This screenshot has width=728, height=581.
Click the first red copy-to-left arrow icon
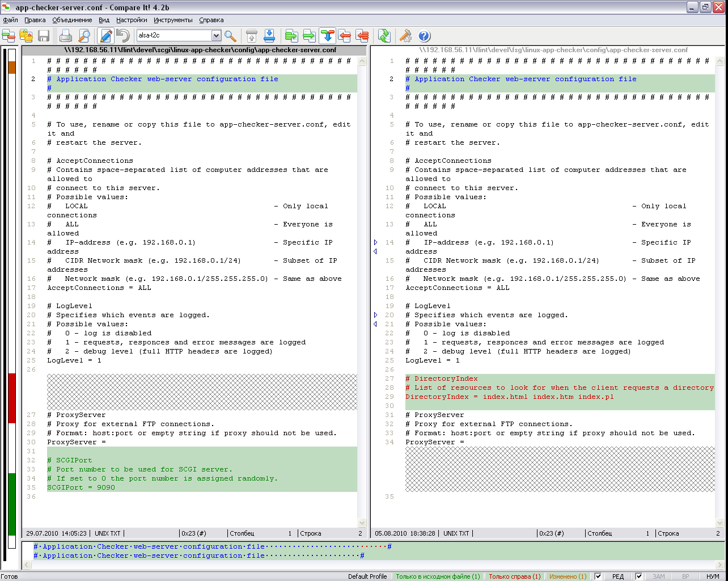[x=345, y=36]
